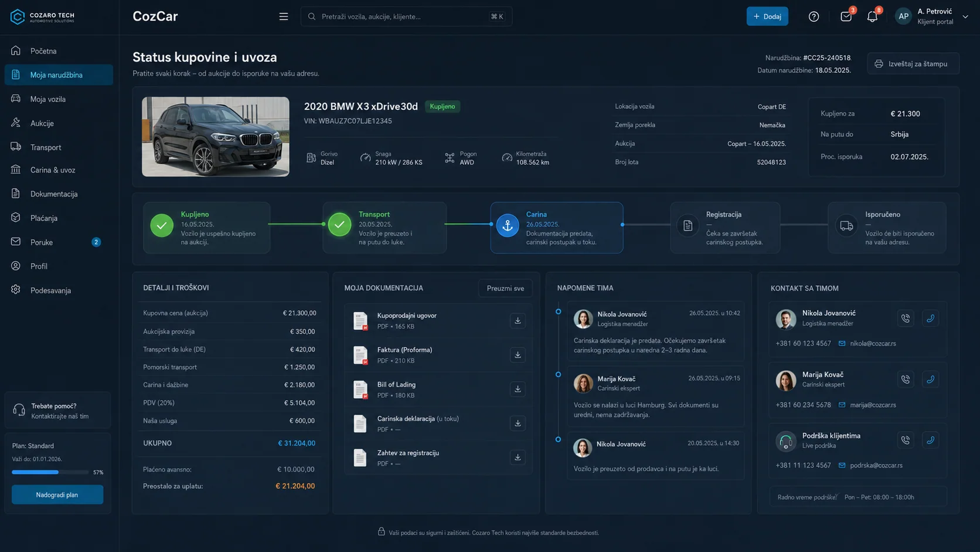Click the Dodaj button

[x=767, y=16]
